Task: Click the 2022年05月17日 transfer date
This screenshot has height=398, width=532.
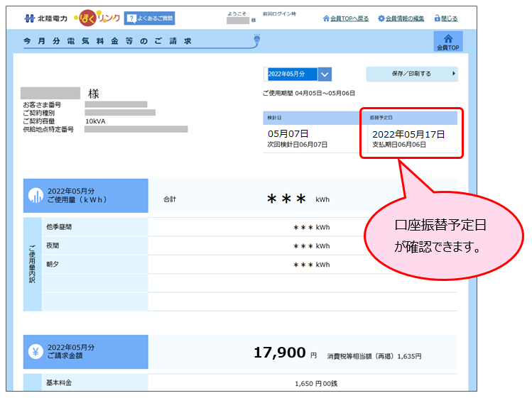Action: click(408, 133)
